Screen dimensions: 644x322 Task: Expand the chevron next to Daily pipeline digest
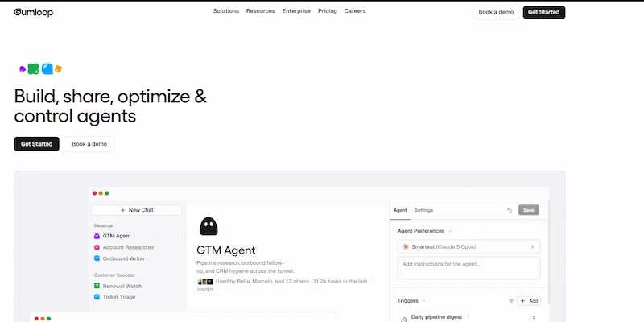click(468, 316)
